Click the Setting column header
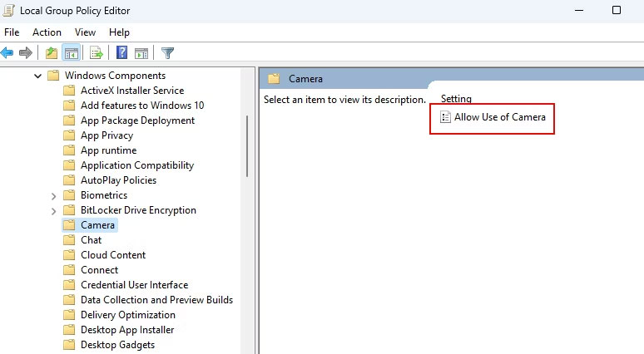 point(456,99)
